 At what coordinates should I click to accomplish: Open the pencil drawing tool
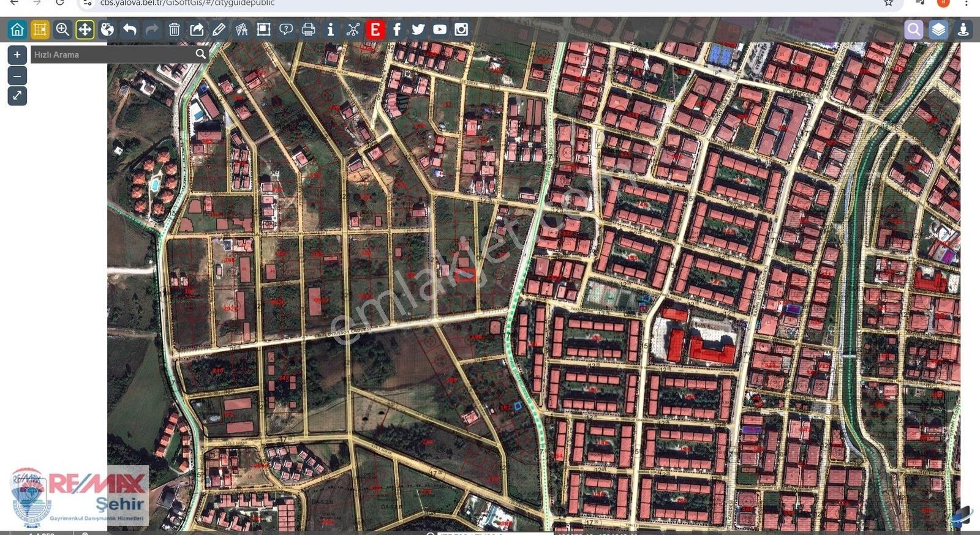pos(219,29)
